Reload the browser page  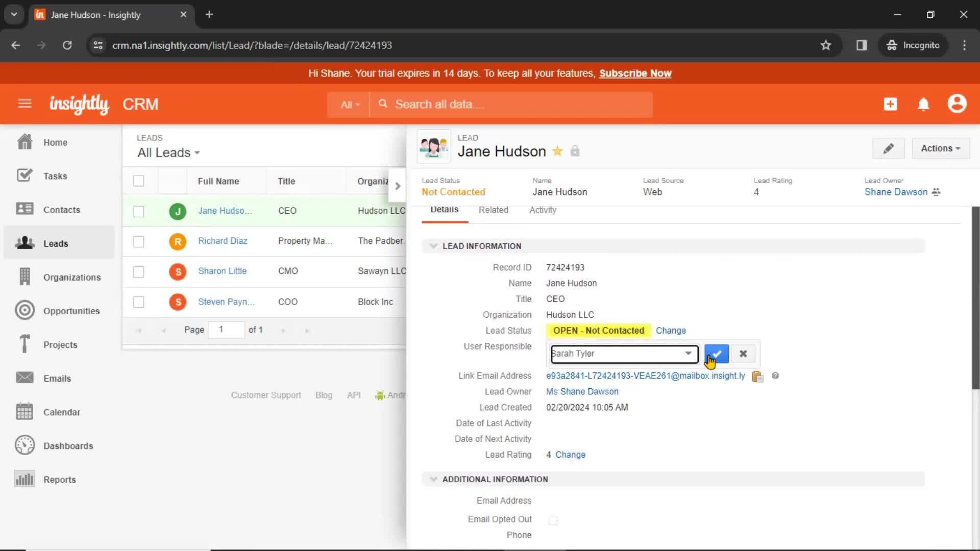click(x=67, y=45)
